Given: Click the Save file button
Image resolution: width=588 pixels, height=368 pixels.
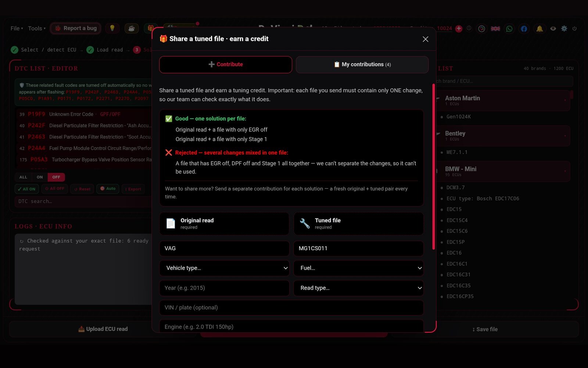Looking at the screenshot, I should coord(485,329).
